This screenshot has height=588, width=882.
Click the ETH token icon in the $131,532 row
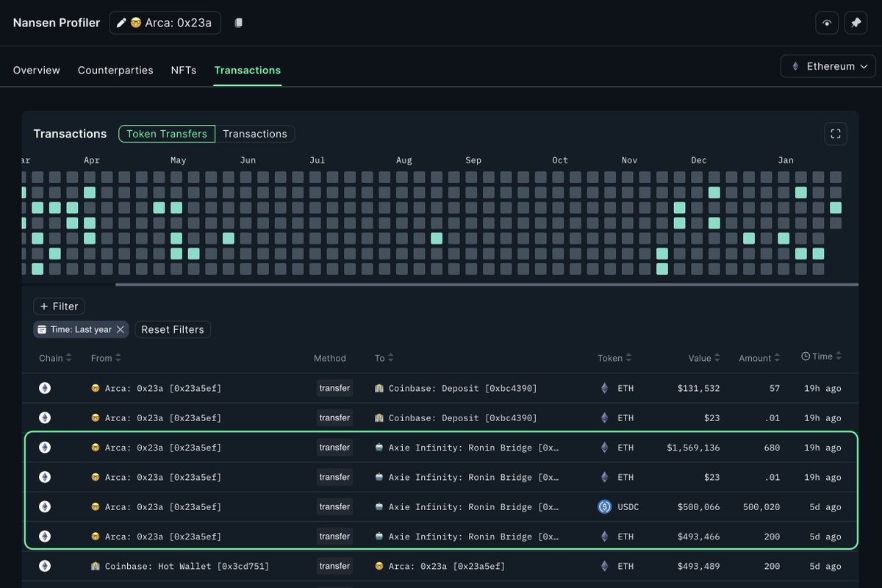(605, 388)
